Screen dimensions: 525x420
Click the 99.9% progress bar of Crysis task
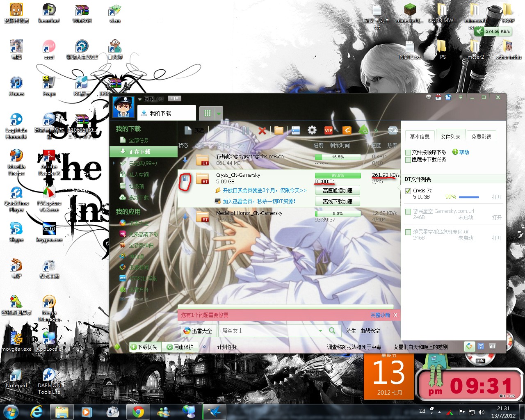tap(338, 175)
